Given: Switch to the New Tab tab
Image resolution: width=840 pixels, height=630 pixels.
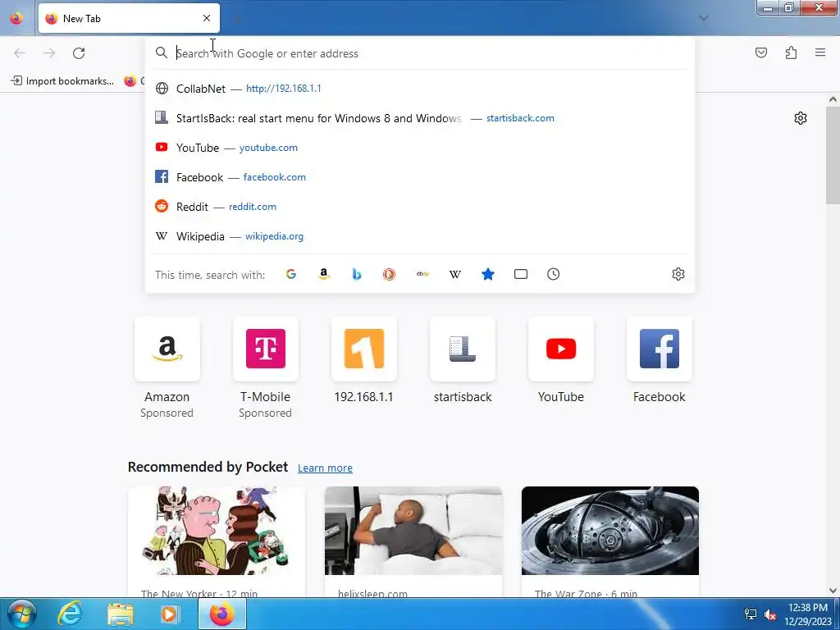Looking at the screenshot, I should (129, 18).
